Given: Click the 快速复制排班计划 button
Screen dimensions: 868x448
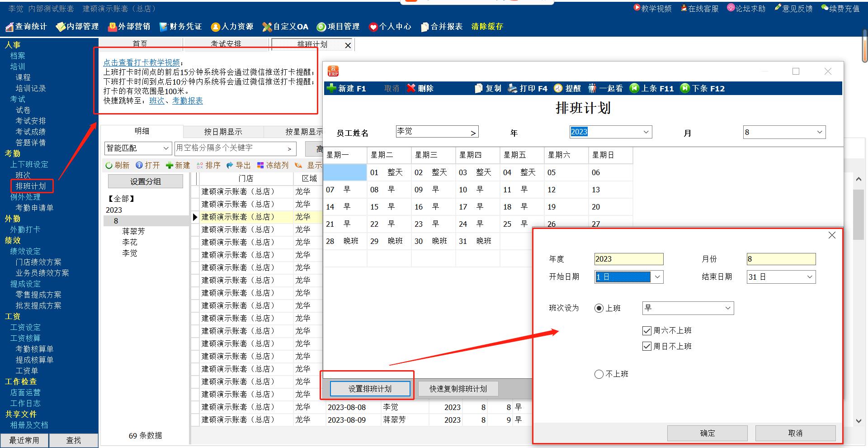Looking at the screenshot, I should (458, 389).
